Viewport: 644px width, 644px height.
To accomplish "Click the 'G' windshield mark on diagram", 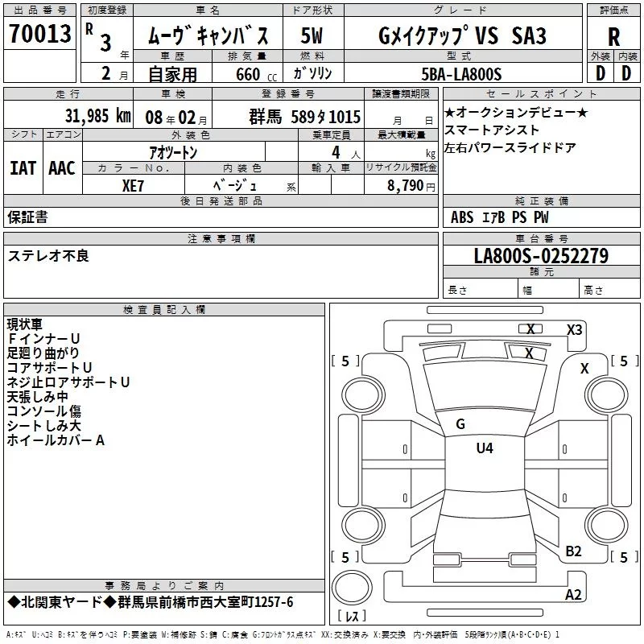I will [x=460, y=424].
